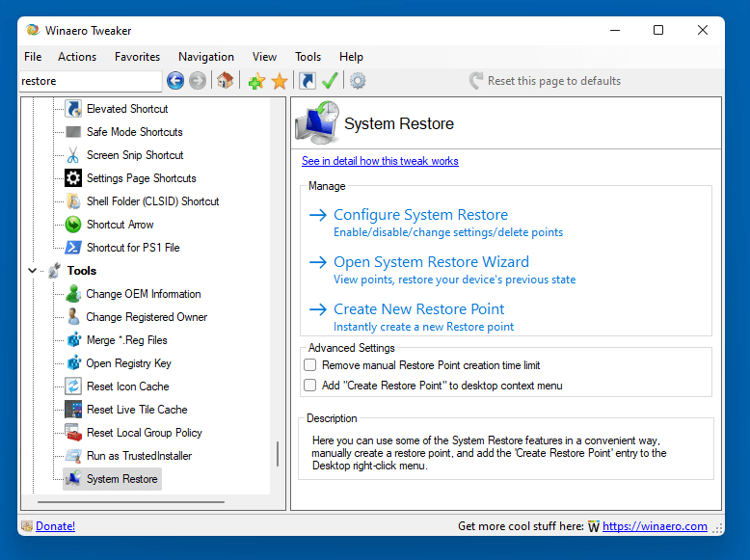Click the arrow beside Open System Restore Wizard
This screenshot has height=560, width=750.
coord(318,262)
